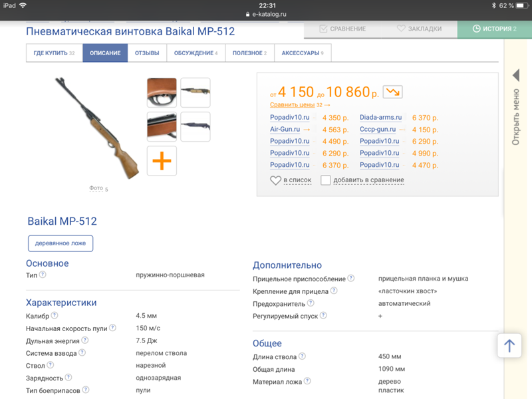The image size is (532, 399).
Task: Open the Обсуждение tab
Action: pyautogui.click(x=196, y=53)
